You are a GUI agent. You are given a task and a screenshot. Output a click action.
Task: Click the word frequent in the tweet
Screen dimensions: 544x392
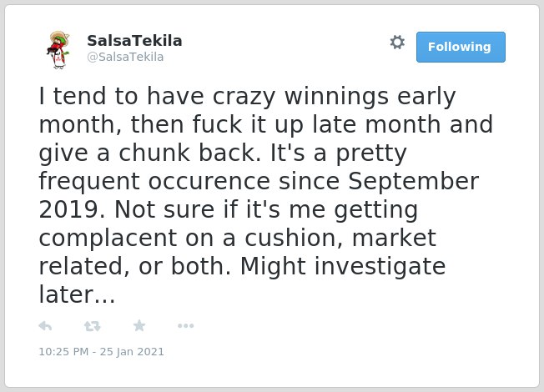[x=89, y=182]
